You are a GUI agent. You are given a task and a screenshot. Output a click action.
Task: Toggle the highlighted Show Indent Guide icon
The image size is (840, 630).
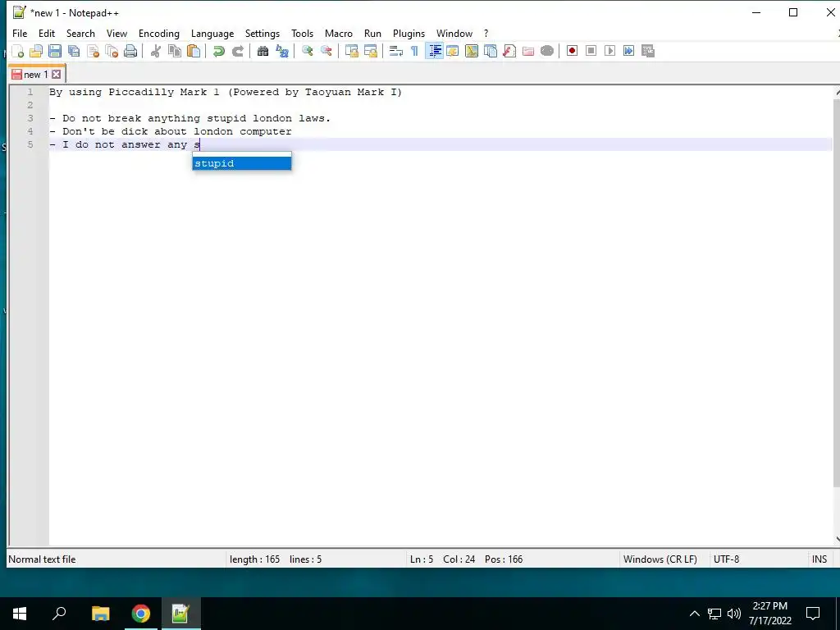coord(435,51)
